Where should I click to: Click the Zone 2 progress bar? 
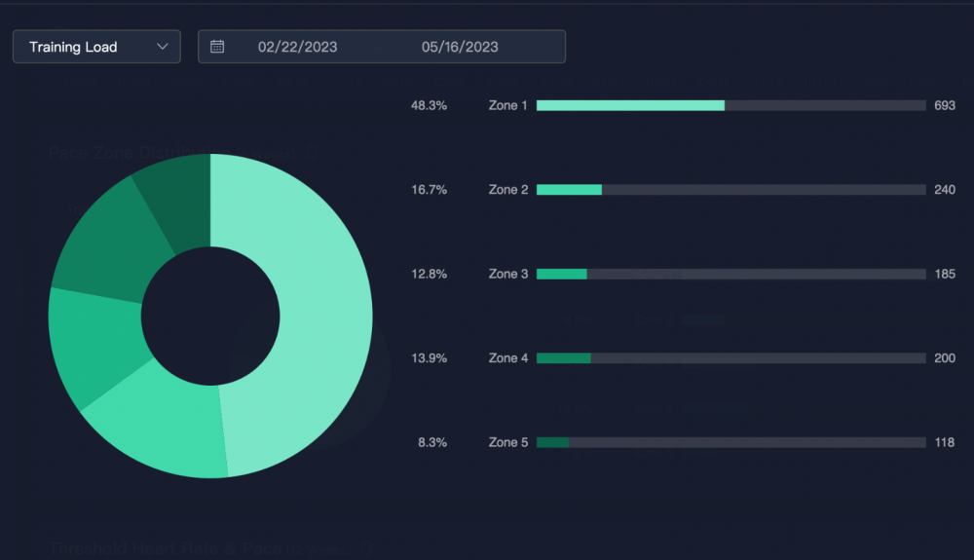pyautogui.click(x=731, y=190)
